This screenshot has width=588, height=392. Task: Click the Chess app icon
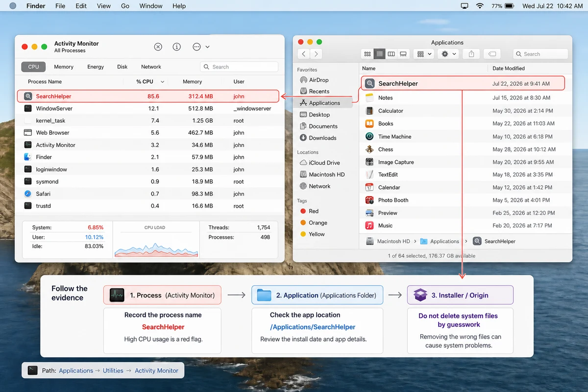coord(369,149)
